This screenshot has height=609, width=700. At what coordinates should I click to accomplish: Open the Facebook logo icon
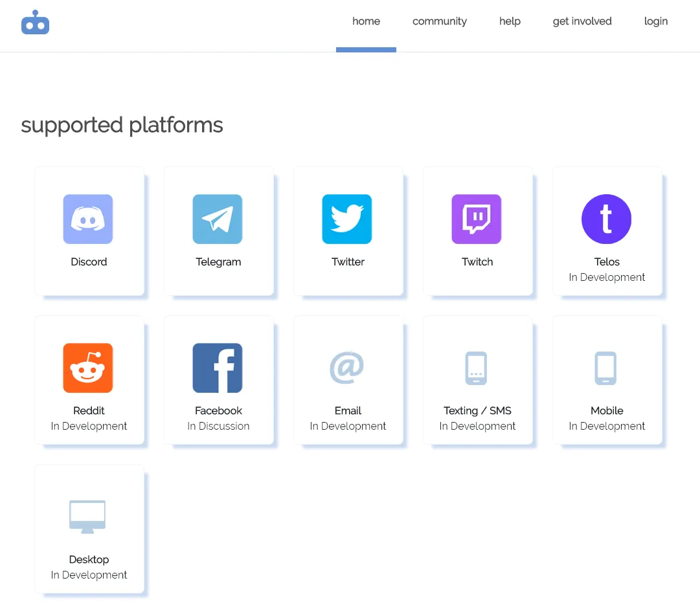coord(218,368)
